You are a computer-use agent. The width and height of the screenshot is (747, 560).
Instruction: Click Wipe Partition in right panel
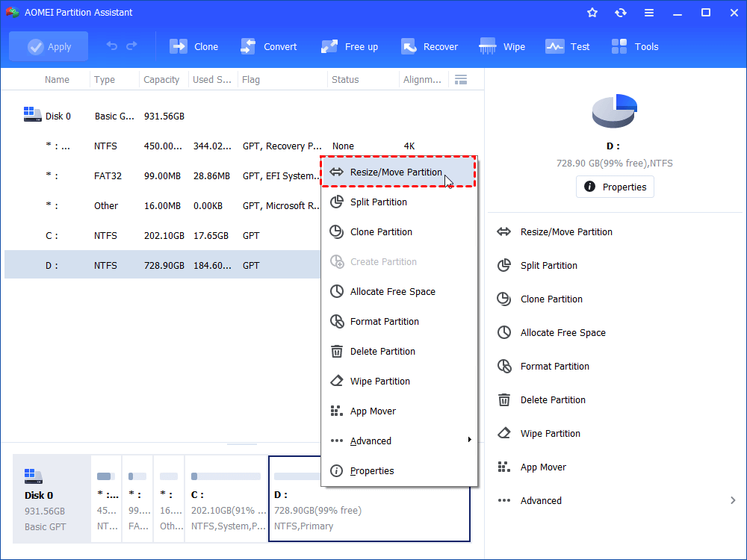[539, 434]
